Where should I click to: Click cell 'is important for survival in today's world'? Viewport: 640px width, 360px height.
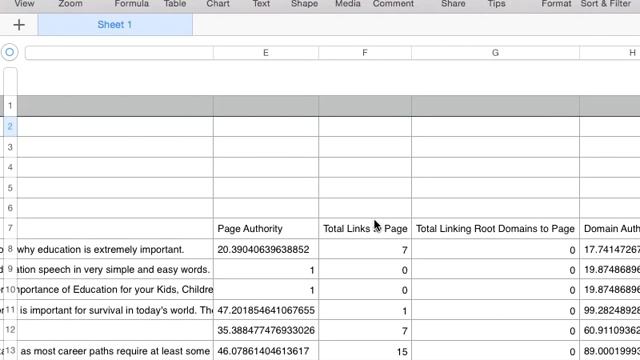click(115, 310)
